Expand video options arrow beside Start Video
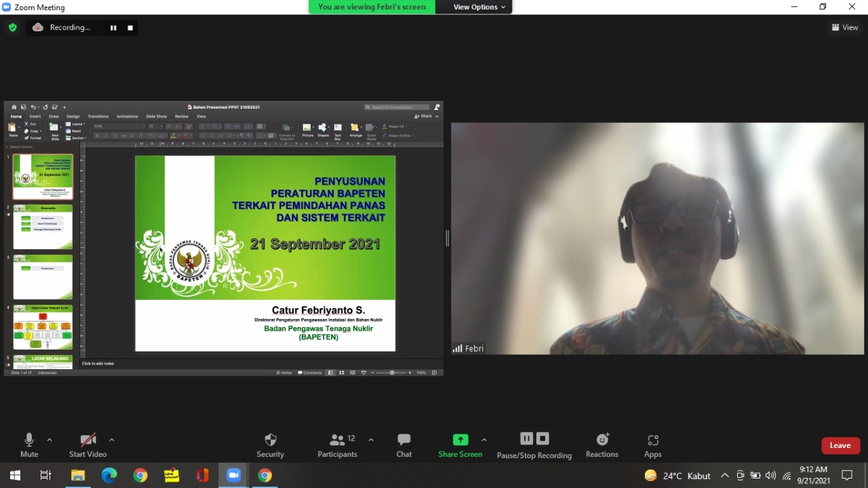This screenshot has width=868, height=488. (112, 440)
